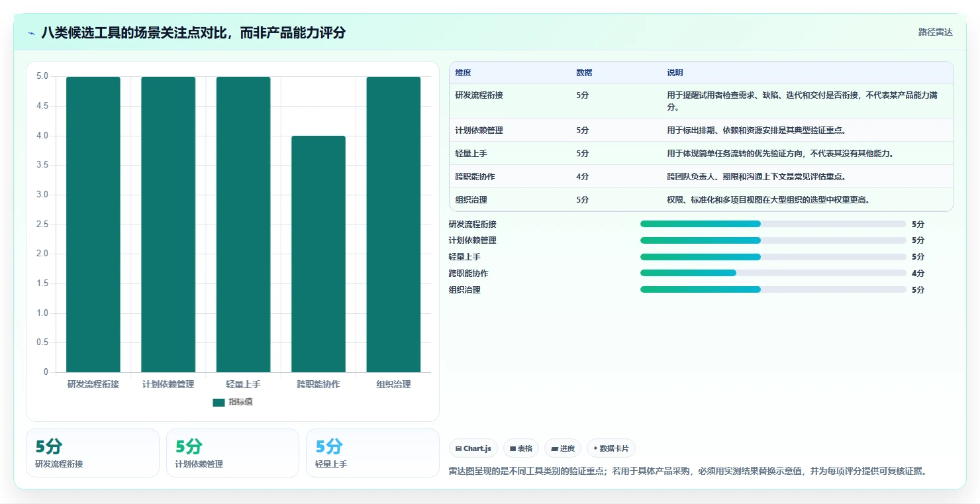980x504 pixels.
Task: Select the 研发流程衔接 table row cell
Action: pos(479,95)
